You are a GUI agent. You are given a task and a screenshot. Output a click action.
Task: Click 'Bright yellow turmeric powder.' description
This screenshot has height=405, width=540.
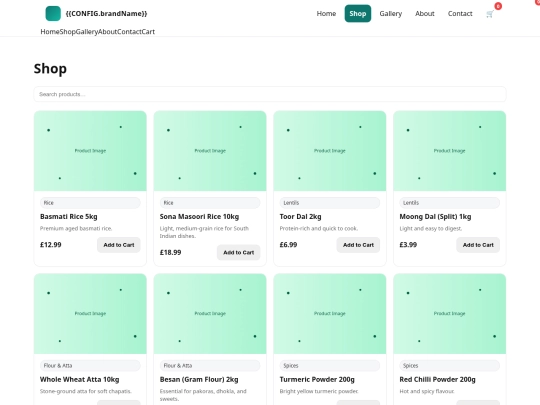pos(319,391)
